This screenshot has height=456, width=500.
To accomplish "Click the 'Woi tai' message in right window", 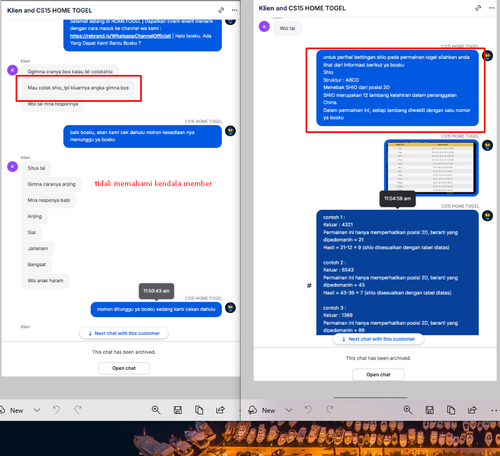I will click(287, 28).
